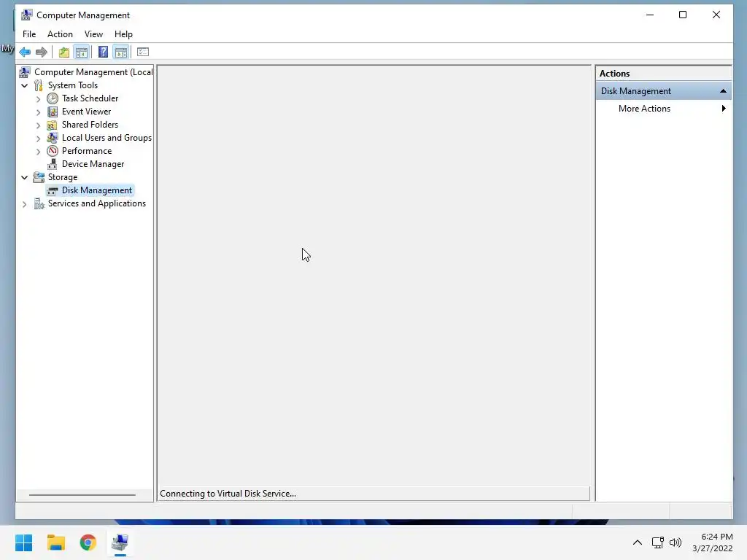Image resolution: width=747 pixels, height=560 pixels.
Task: Click the Up One Level folder icon
Action: [x=64, y=52]
